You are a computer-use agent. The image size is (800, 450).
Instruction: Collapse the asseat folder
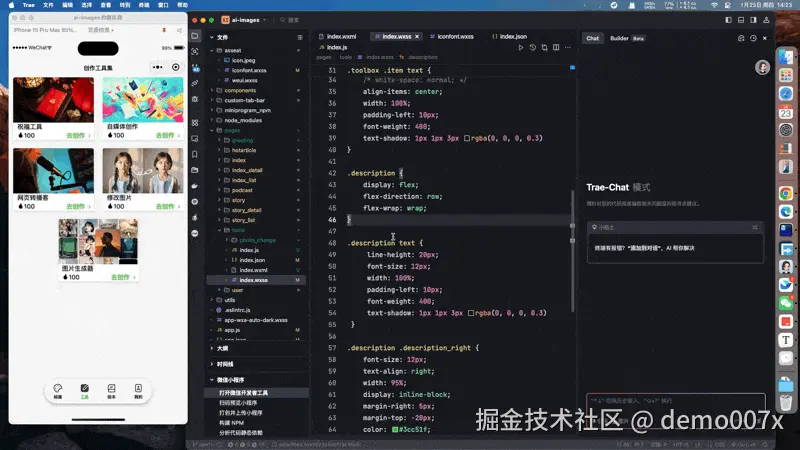212,51
